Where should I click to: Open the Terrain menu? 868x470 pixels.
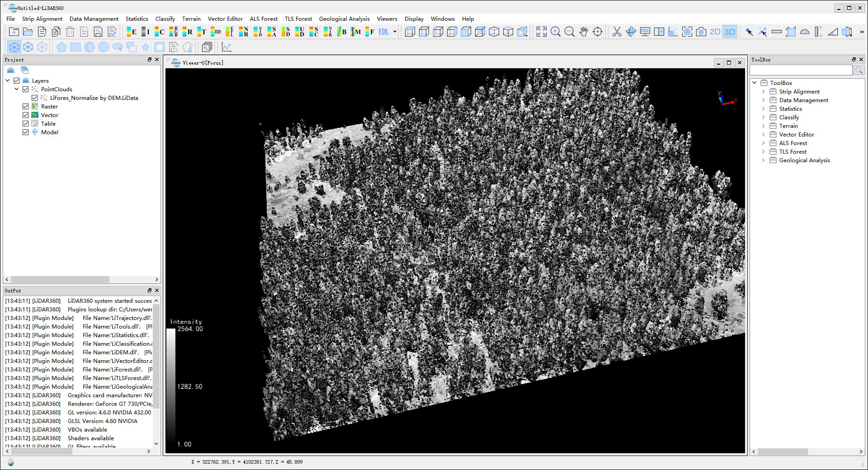pos(191,19)
